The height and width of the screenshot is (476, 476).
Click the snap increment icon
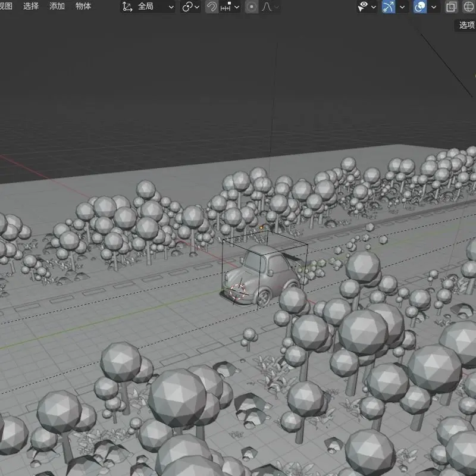pyautogui.click(x=226, y=7)
